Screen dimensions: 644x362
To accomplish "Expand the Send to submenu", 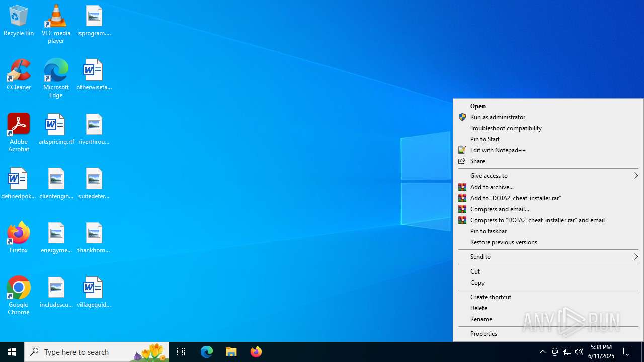I will click(548, 257).
